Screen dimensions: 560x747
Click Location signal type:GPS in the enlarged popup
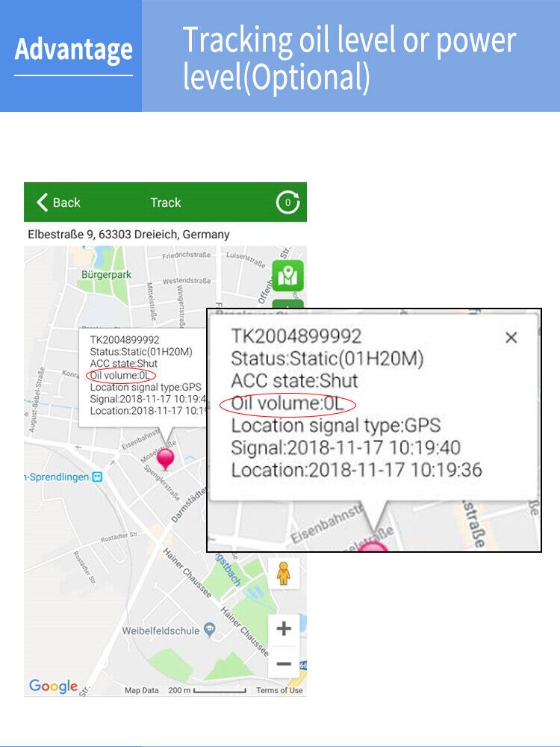pyautogui.click(x=336, y=426)
